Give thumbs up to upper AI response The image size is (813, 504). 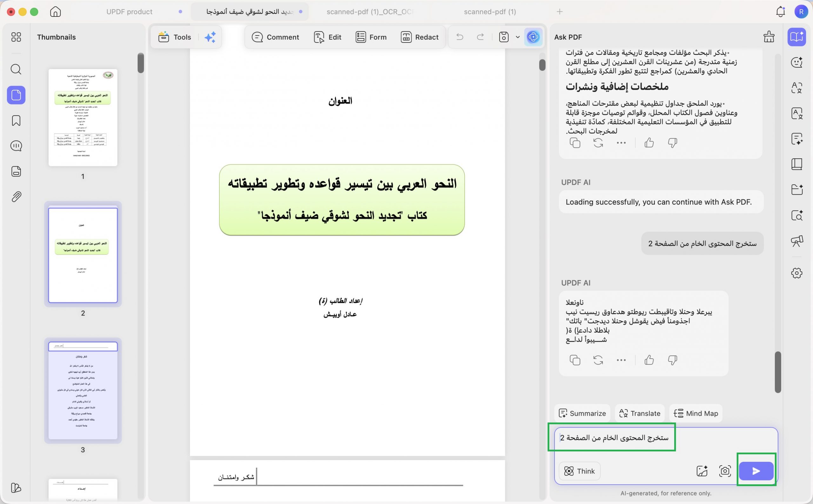[649, 143]
